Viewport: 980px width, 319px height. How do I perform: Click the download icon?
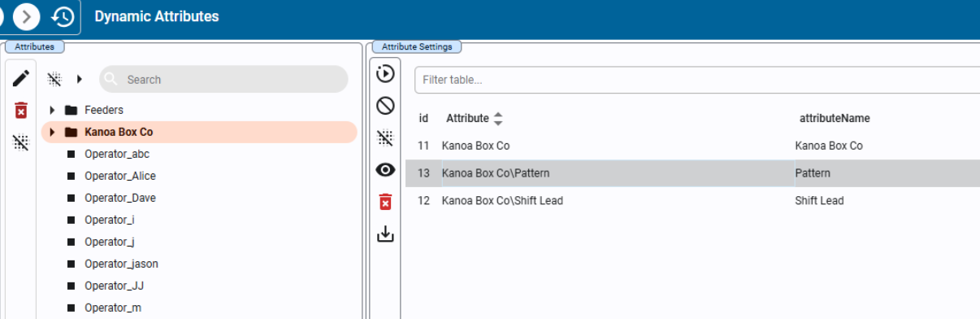pos(385,234)
